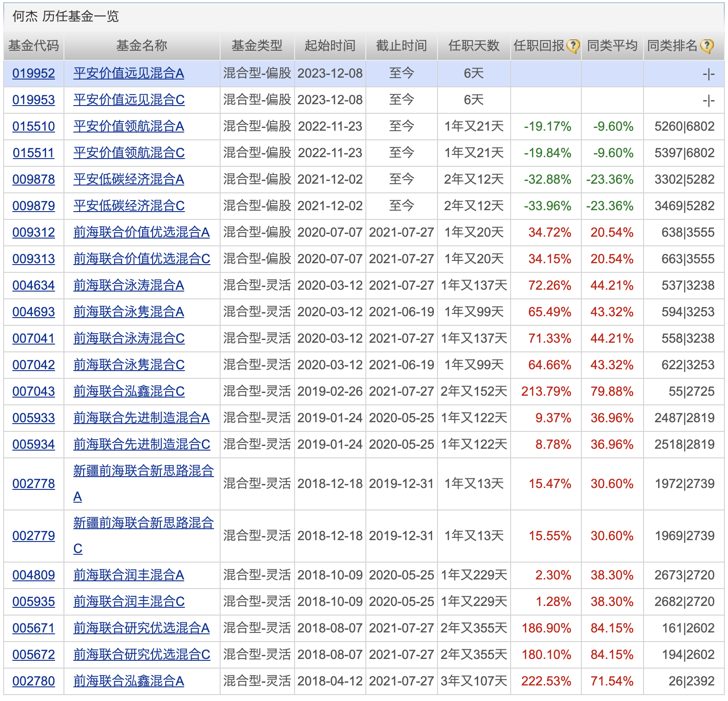Open fund code 002778 link

(34, 484)
